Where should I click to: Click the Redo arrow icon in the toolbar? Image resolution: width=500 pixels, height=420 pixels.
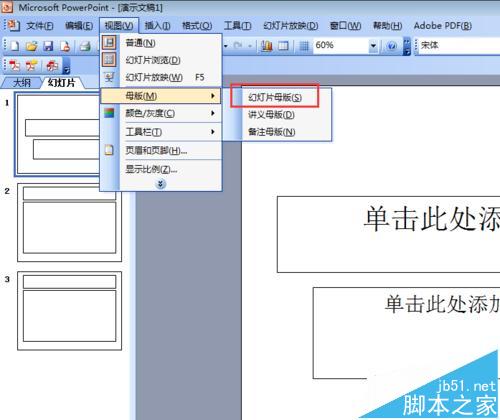point(238,45)
